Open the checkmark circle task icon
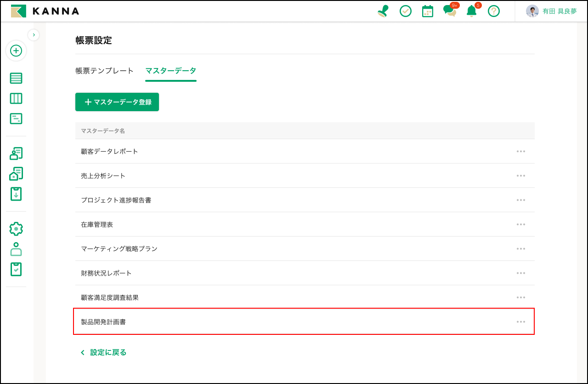The width and height of the screenshot is (588, 384). point(406,11)
